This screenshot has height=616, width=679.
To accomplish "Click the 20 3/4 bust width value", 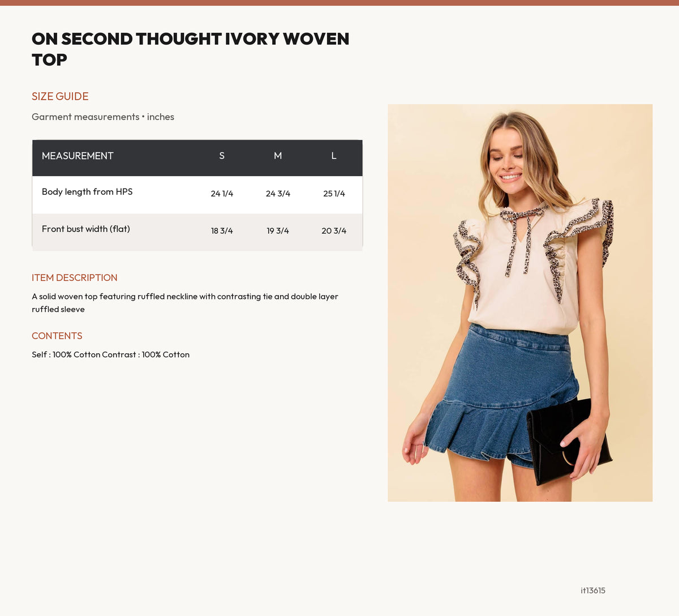I will pos(334,231).
